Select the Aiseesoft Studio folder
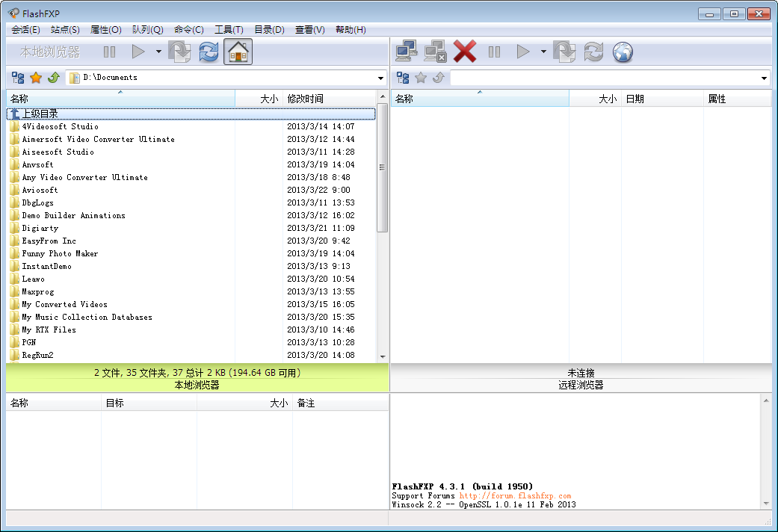778x532 pixels. pyautogui.click(x=191, y=152)
